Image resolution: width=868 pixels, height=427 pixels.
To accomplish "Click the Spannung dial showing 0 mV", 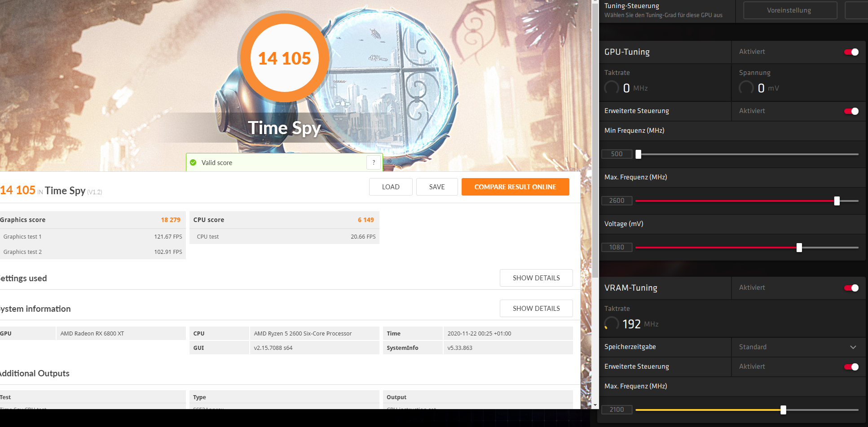I will [746, 87].
